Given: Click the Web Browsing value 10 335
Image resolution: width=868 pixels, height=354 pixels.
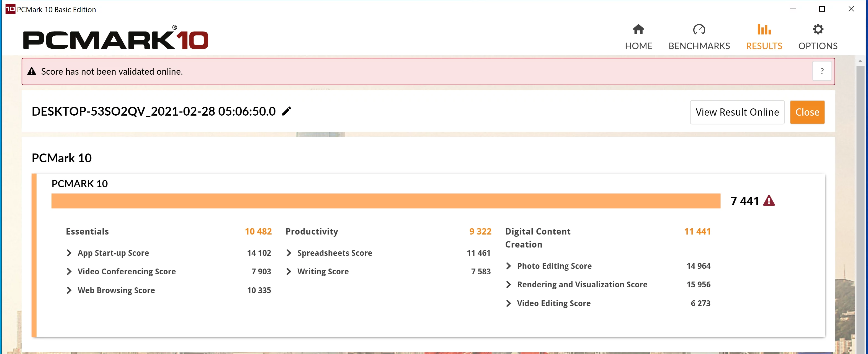Looking at the screenshot, I should pyautogui.click(x=259, y=290).
